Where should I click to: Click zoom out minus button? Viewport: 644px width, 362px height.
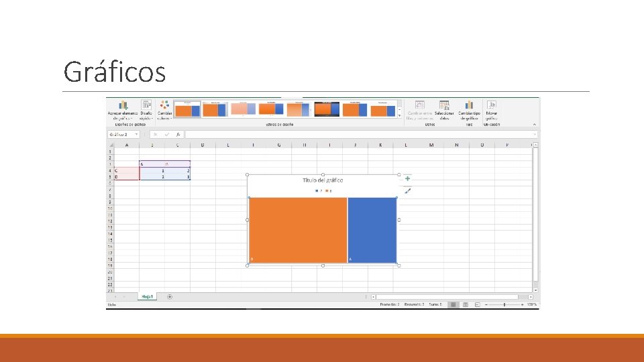486,304
